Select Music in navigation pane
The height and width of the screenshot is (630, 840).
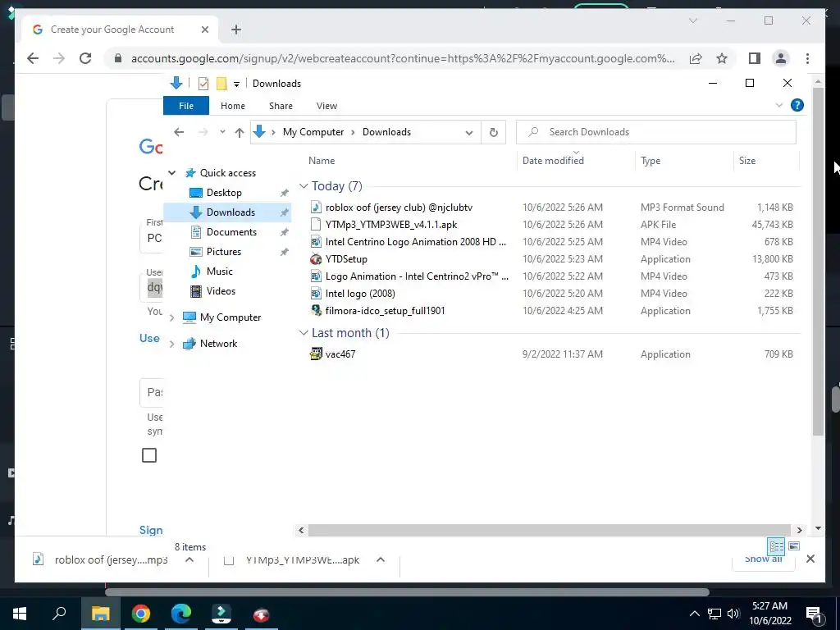coord(219,272)
